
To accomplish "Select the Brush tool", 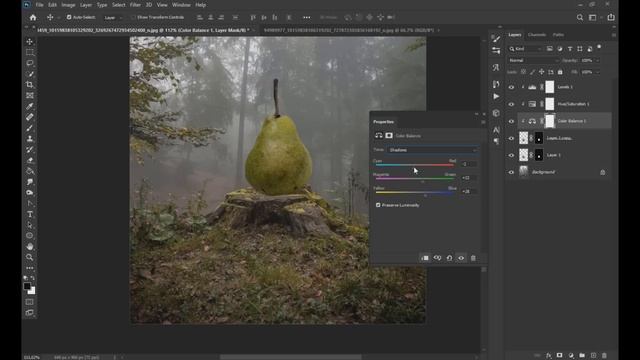I will [x=30, y=128].
